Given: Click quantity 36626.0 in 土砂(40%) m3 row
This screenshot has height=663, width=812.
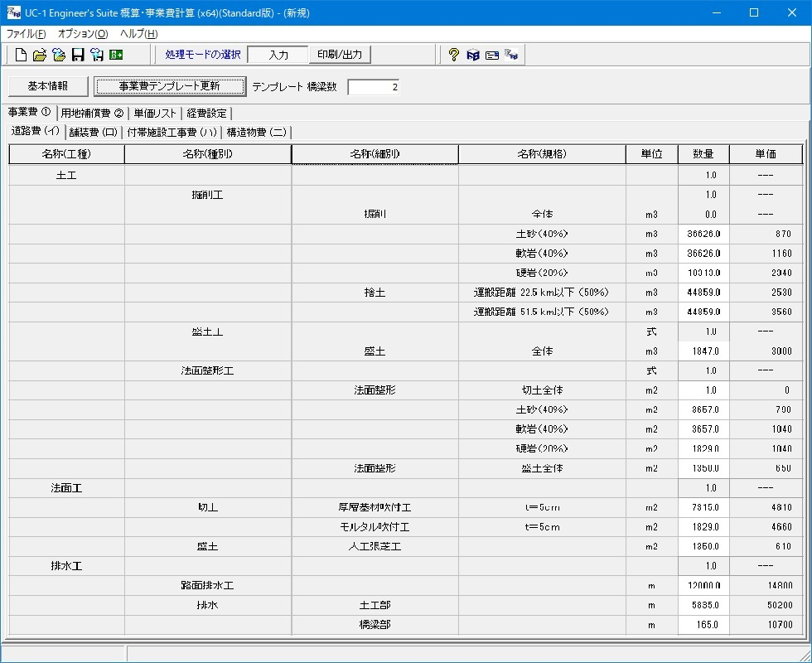Looking at the screenshot, I should (703, 234).
